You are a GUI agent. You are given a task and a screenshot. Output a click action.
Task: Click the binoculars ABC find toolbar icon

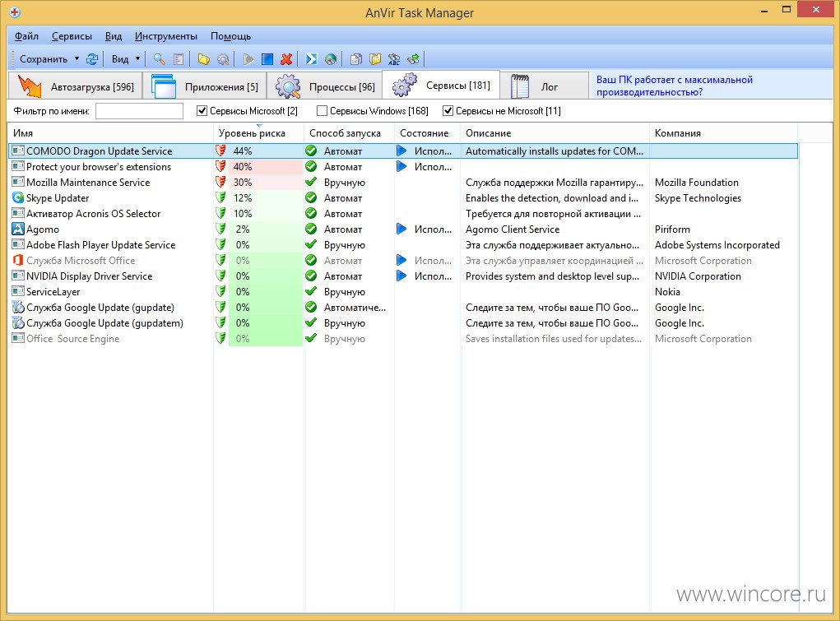[394, 59]
